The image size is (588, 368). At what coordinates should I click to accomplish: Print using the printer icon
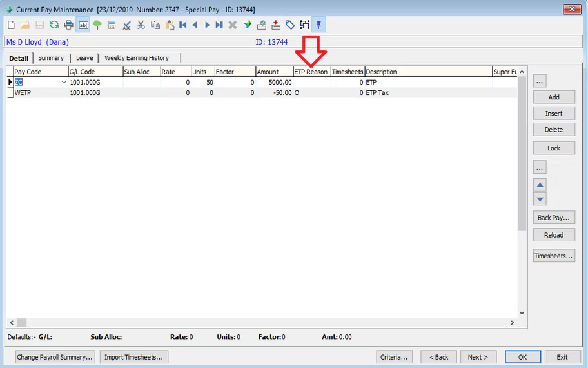(68, 25)
